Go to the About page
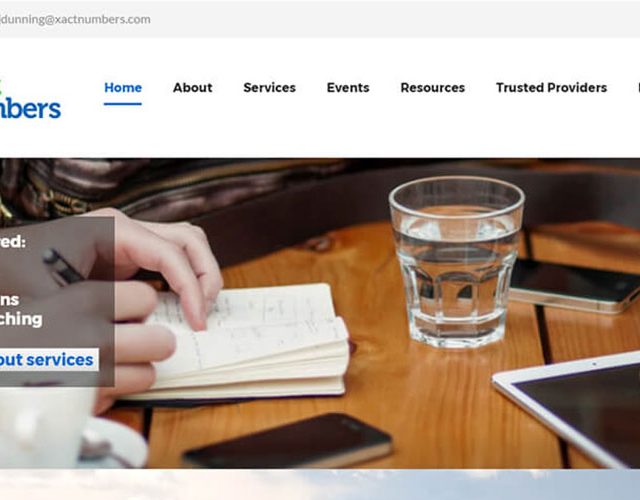Screen dimensions: 640x500 193,88
